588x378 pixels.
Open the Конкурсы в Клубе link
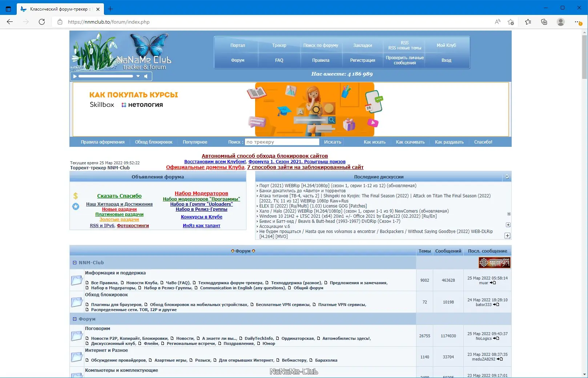pyautogui.click(x=202, y=217)
